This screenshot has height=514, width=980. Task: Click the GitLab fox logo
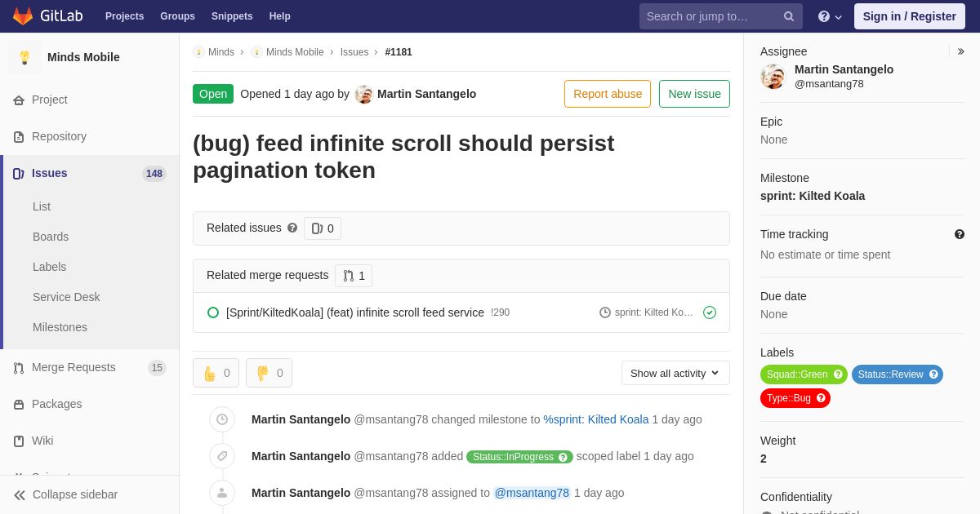[x=23, y=16]
